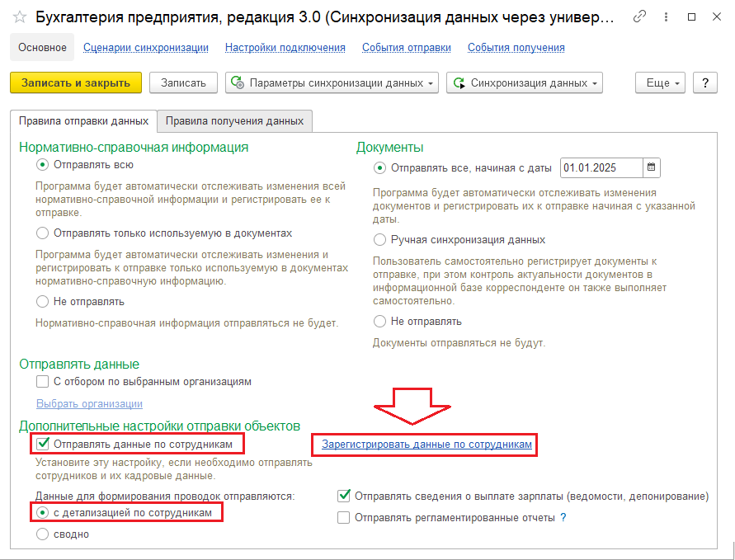Open the three-dot window menu
The image size is (735, 560).
[666, 16]
